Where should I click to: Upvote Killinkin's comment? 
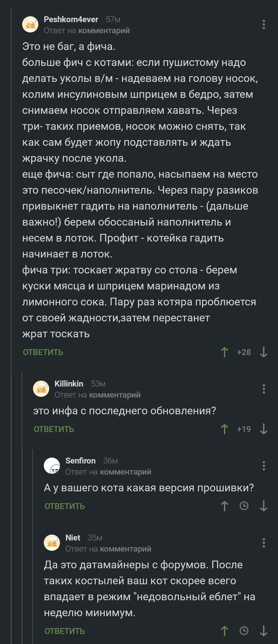[x=224, y=429]
